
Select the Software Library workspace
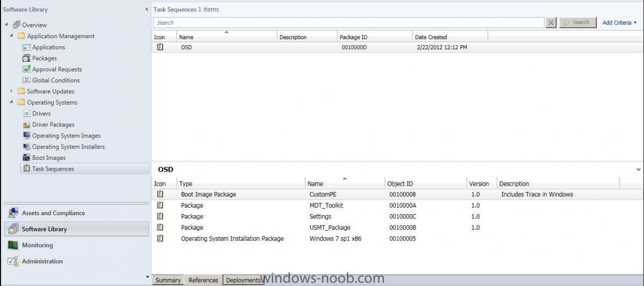tap(75, 229)
